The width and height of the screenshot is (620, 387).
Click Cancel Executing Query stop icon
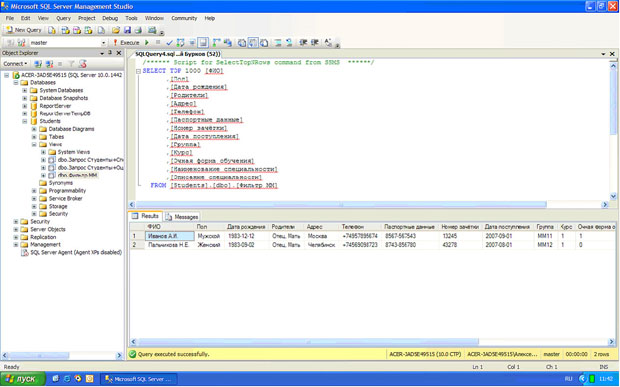(x=158, y=42)
